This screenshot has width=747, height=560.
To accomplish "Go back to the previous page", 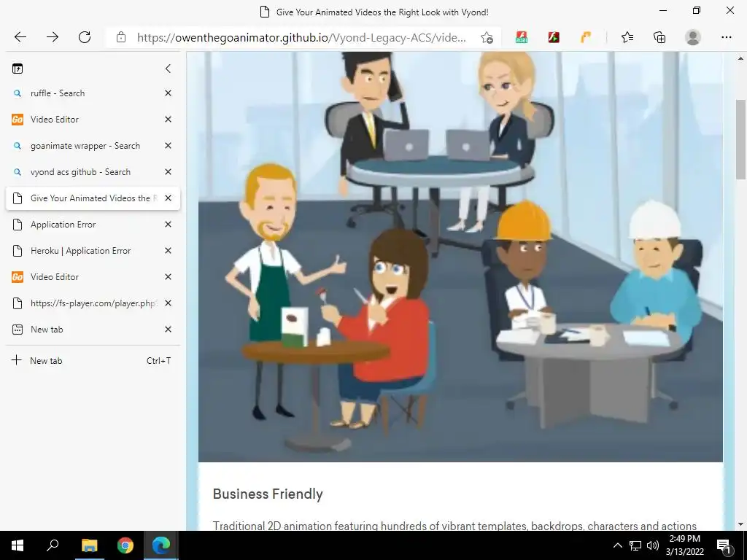I will tap(20, 37).
